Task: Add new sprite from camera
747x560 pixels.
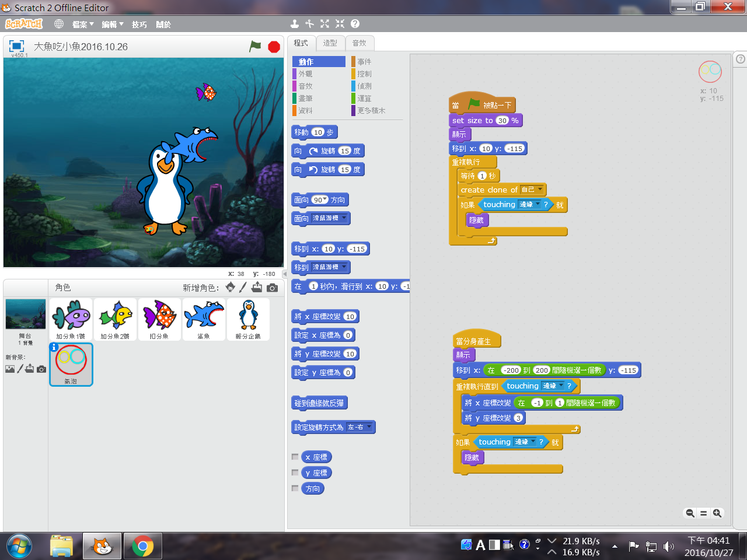Action: [272, 288]
